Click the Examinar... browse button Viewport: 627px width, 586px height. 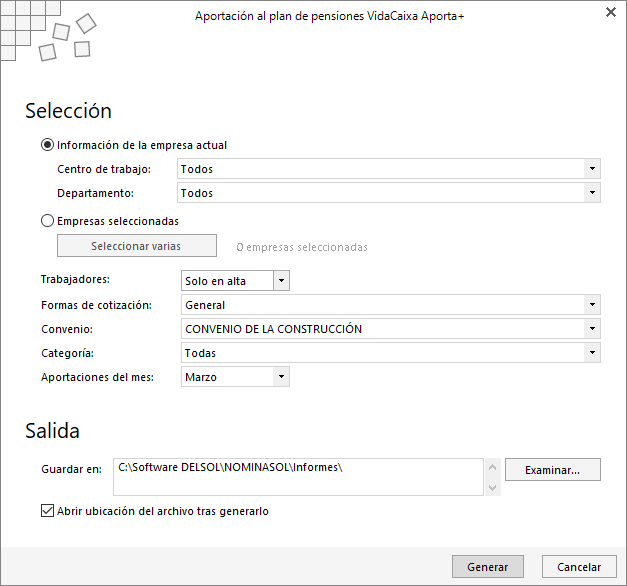553,470
